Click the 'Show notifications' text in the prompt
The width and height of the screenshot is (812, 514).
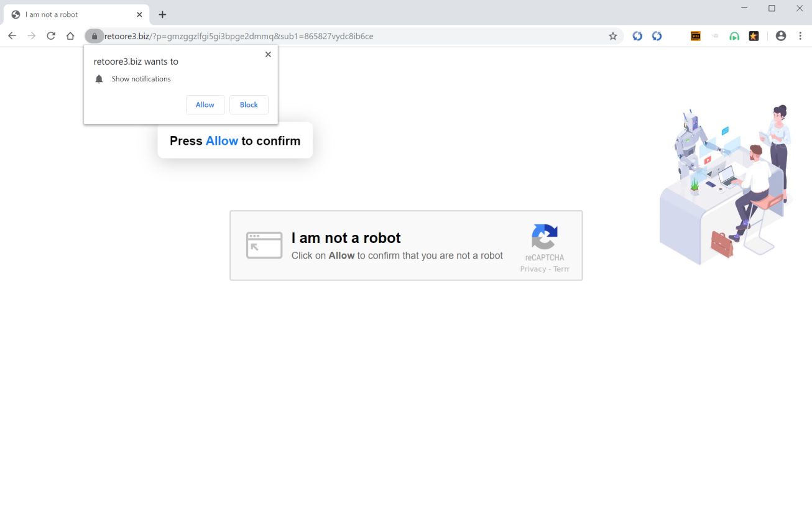point(141,79)
